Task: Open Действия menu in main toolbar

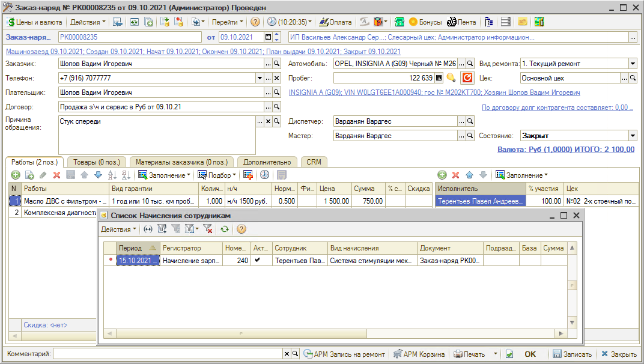Action: pyautogui.click(x=87, y=22)
